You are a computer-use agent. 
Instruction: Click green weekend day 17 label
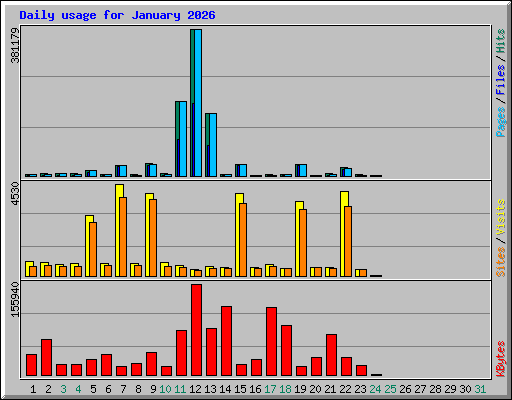pos(270,389)
